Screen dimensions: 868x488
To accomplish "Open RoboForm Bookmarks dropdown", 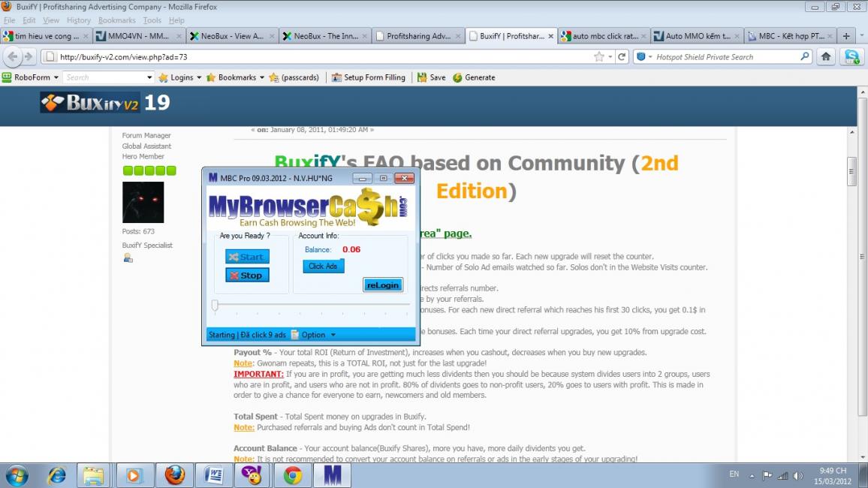I will pos(235,77).
